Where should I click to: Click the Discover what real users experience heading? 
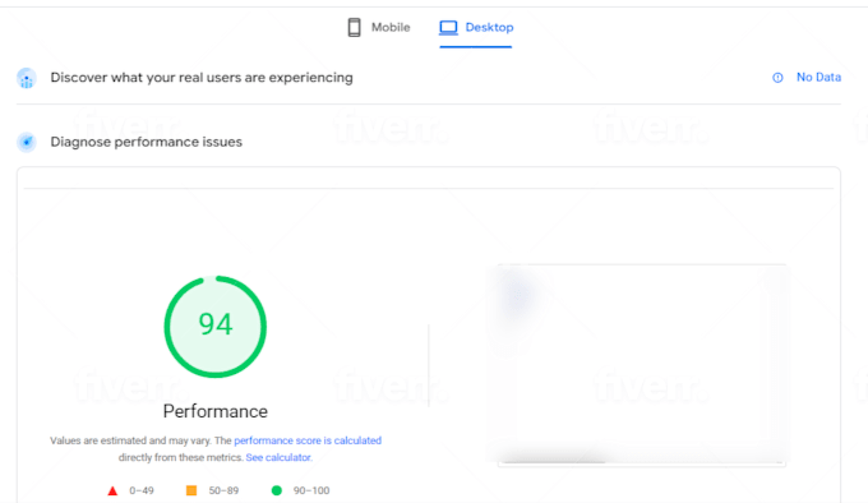click(x=201, y=78)
